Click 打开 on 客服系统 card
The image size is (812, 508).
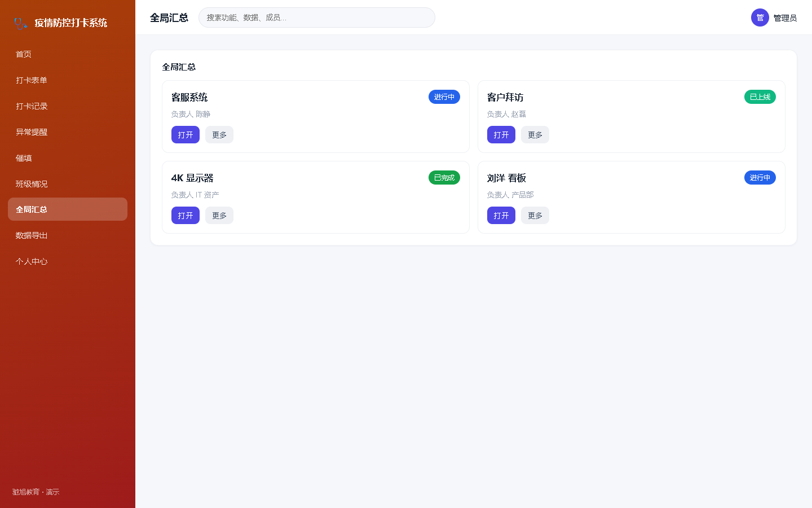[186, 135]
